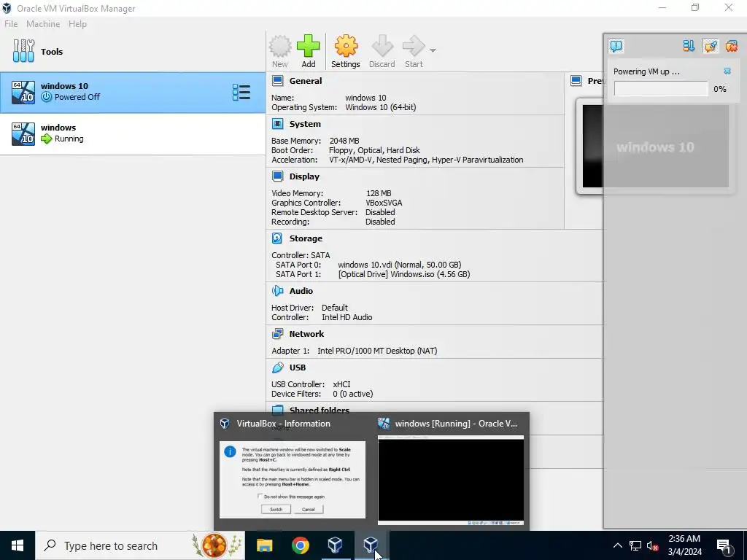
Task: Select the 'windows [Running]' taskbar preview thumbnail
Action: click(x=451, y=471)
